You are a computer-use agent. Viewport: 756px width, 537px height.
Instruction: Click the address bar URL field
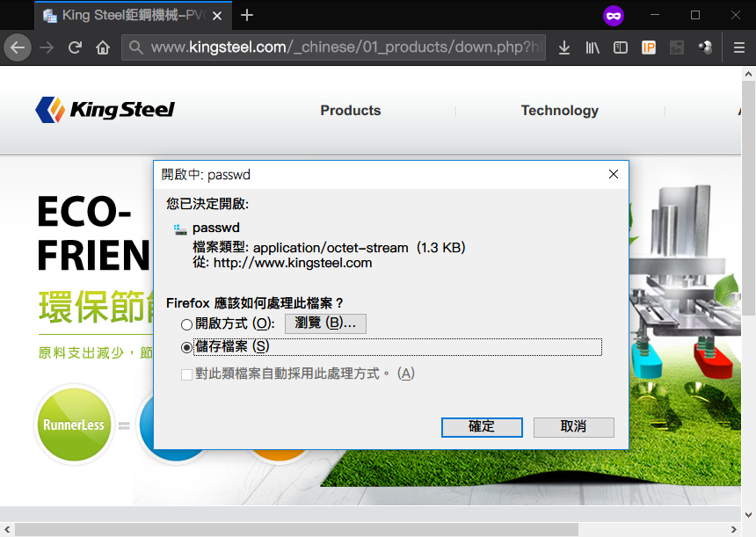(x=334, y=47)
